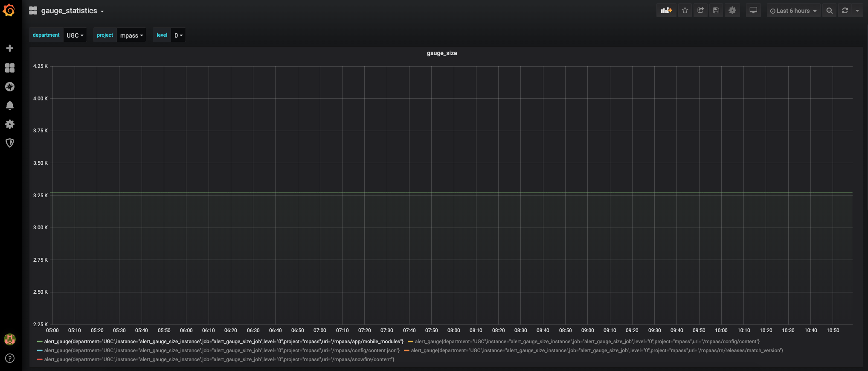This screenshot has width=868, height=371.
Task: Open the Grafana home logo
Action: tap(9, 10)
